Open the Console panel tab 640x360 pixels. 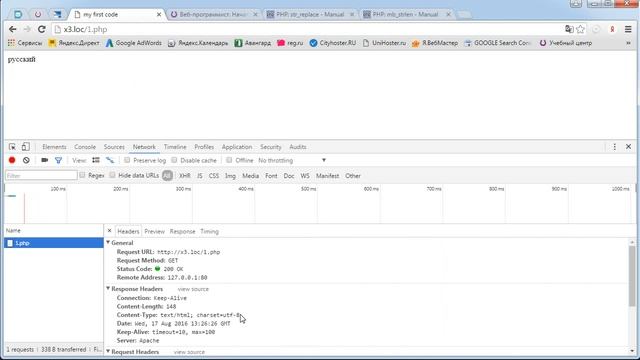pyautogui.click(x=85, y=147)
